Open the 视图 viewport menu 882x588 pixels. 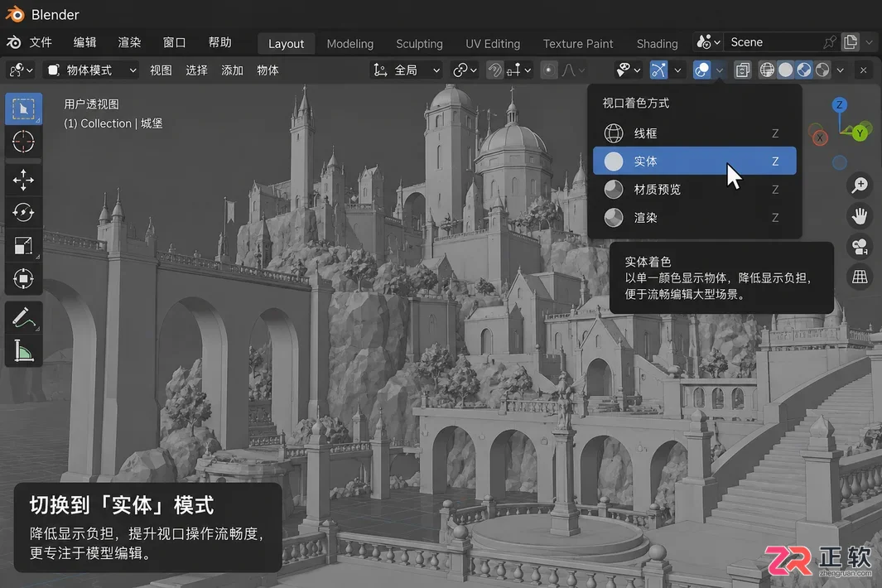161,70
